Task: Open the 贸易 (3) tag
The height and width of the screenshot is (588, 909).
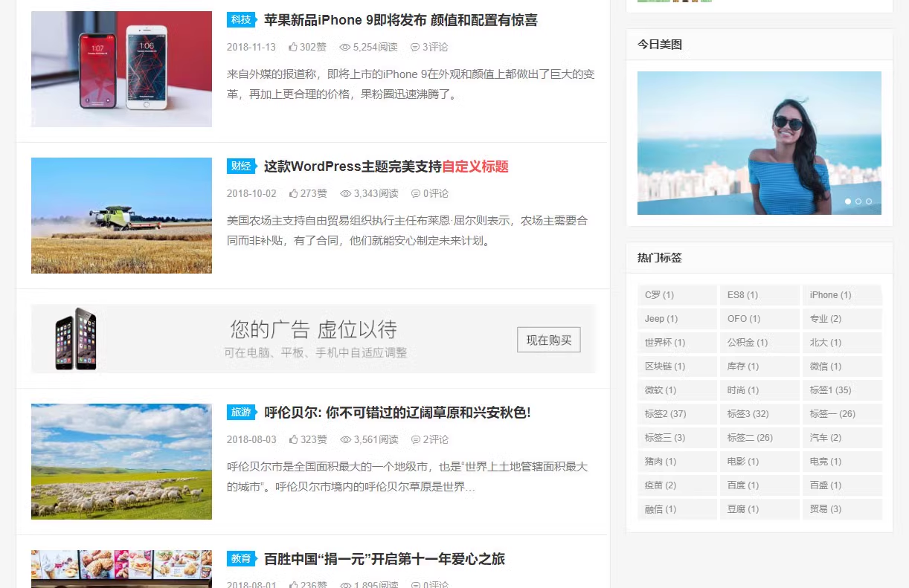Action: (842, 509)
